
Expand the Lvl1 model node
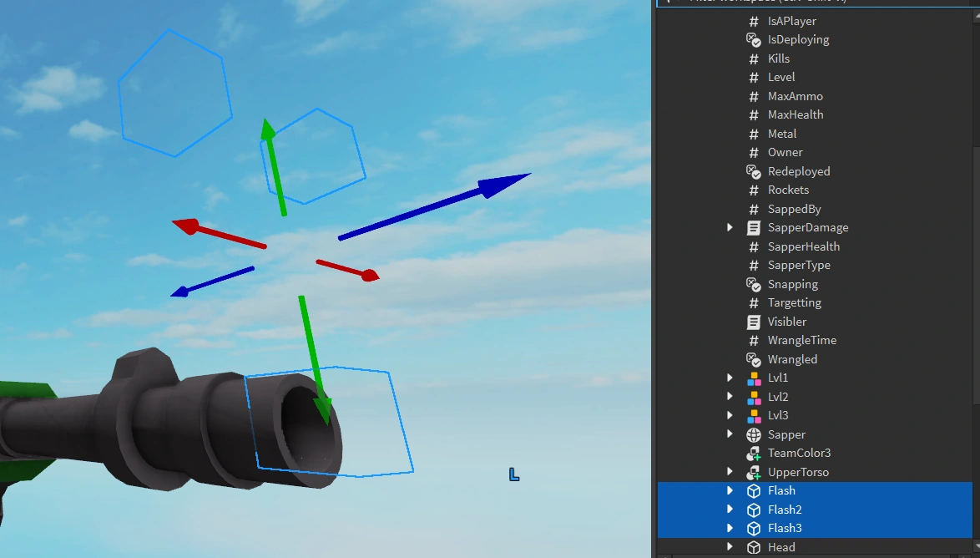tap(730, 378)
